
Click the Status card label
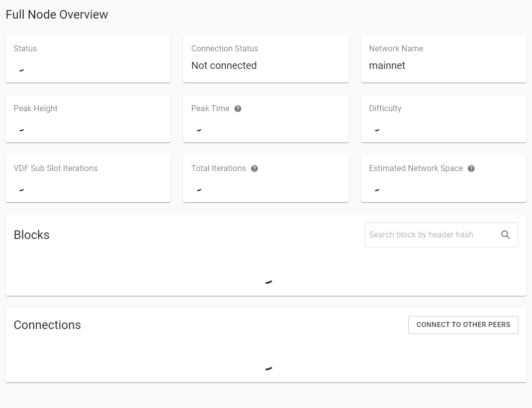25,48
